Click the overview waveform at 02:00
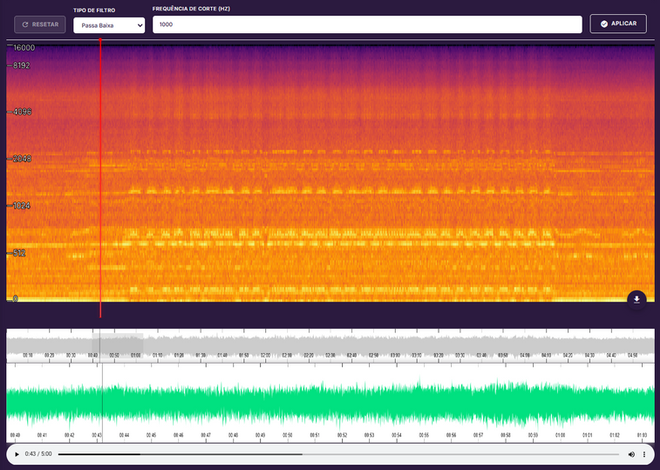This screenshot has height=470, width=660. 265,345
